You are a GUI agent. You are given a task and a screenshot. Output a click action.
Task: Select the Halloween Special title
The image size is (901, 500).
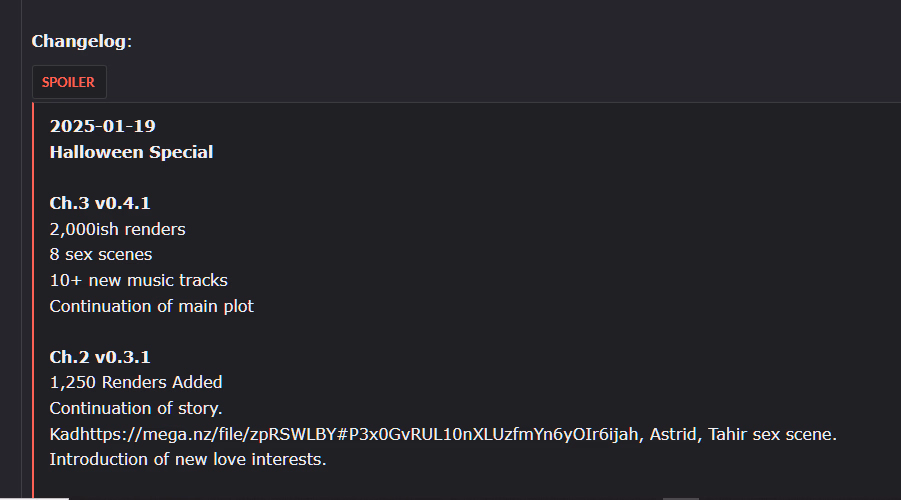click(131, 152)
